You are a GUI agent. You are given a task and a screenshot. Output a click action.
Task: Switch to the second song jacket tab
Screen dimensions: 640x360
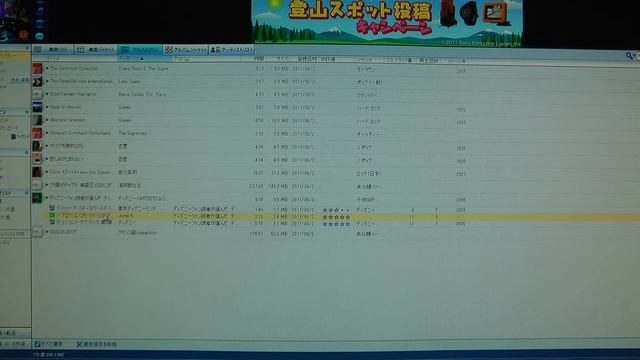tap(96, 49)
